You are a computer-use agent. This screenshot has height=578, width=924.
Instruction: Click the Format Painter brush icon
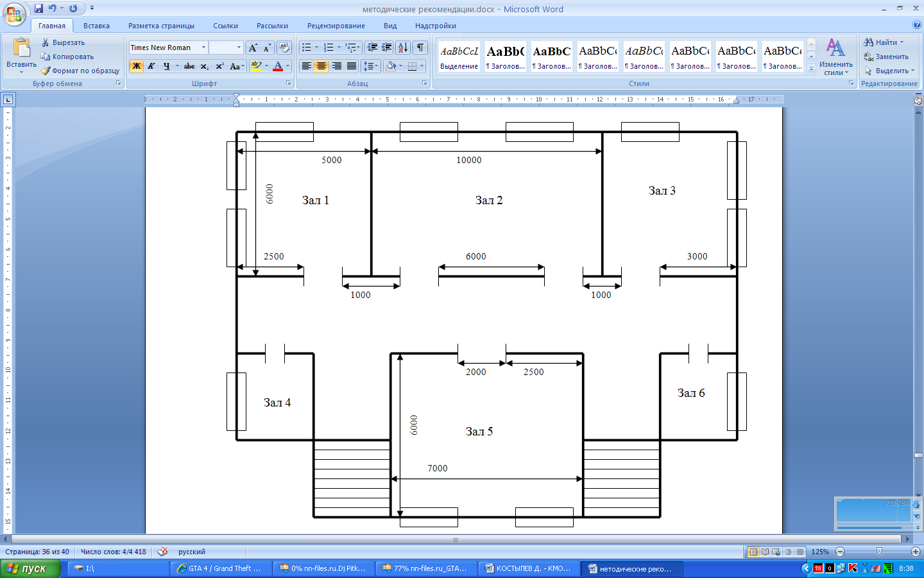click(46, 71)
